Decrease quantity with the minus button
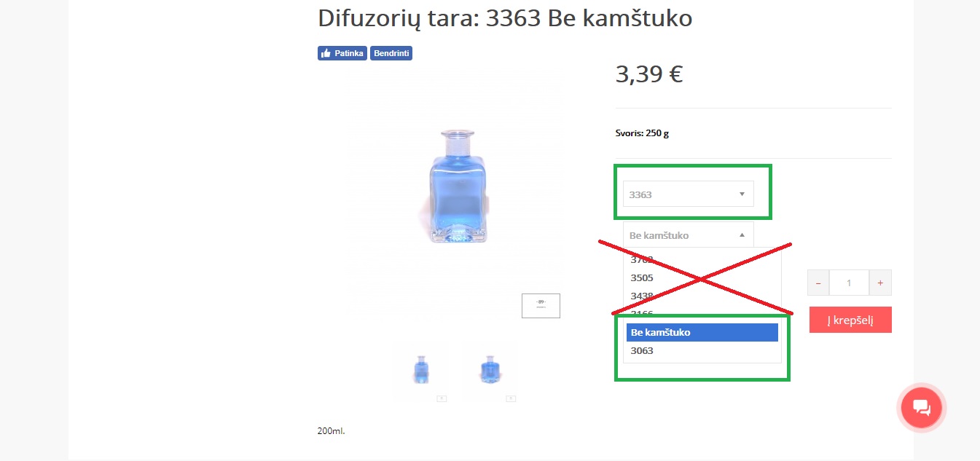This screenshot has width=980, height=461. pos(818,283)
